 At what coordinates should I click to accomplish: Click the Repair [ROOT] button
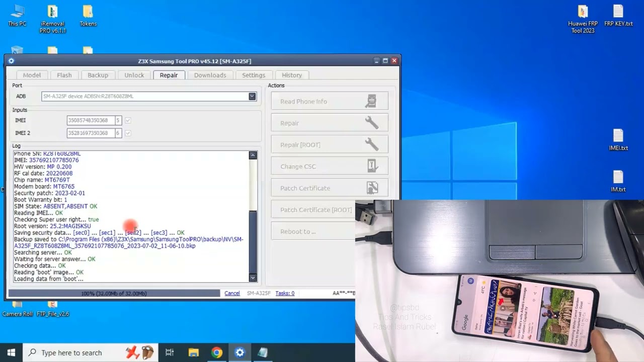click(330, 144)
